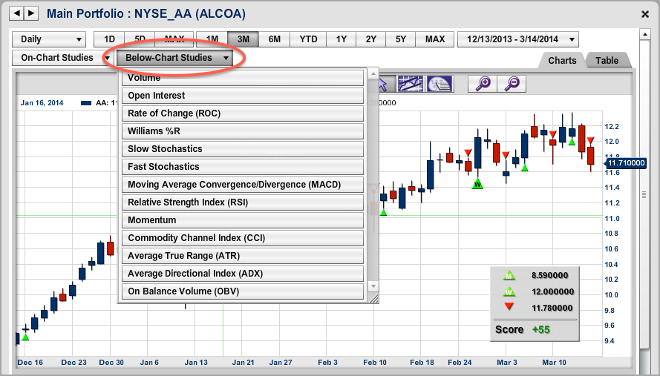
Task: Go to the next symbol with right arrow
Action: pos(31,13)
